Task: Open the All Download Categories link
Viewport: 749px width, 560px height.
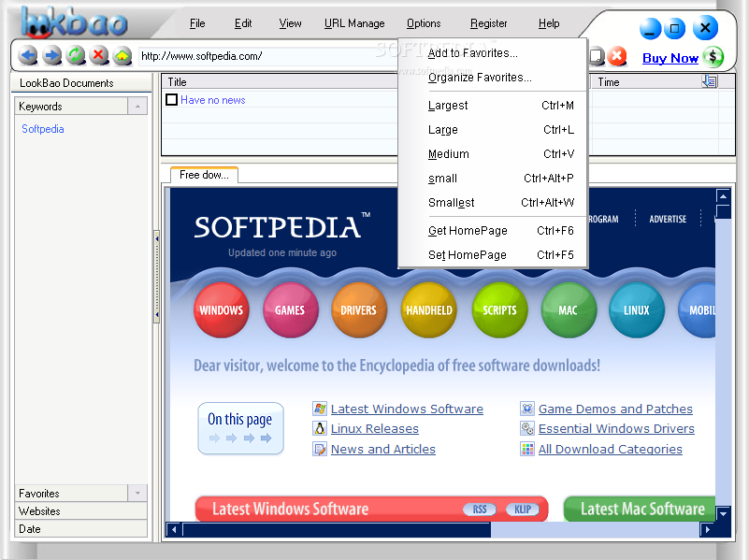Action: click(610, 449)
